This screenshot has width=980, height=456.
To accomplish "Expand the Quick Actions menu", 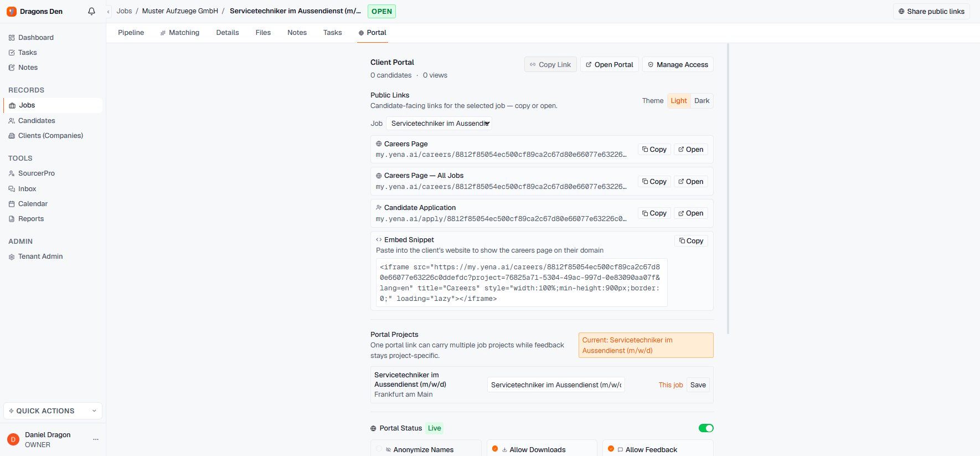I will 53,411.
